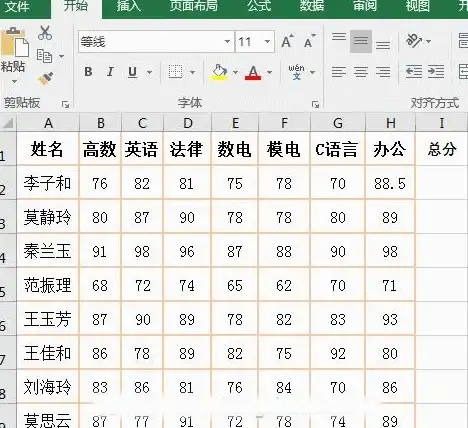Image resolution: width=468 pixels, height=428 pixels.
Task: Toggle middle vertical alignment
Action: tap(361, 41)
